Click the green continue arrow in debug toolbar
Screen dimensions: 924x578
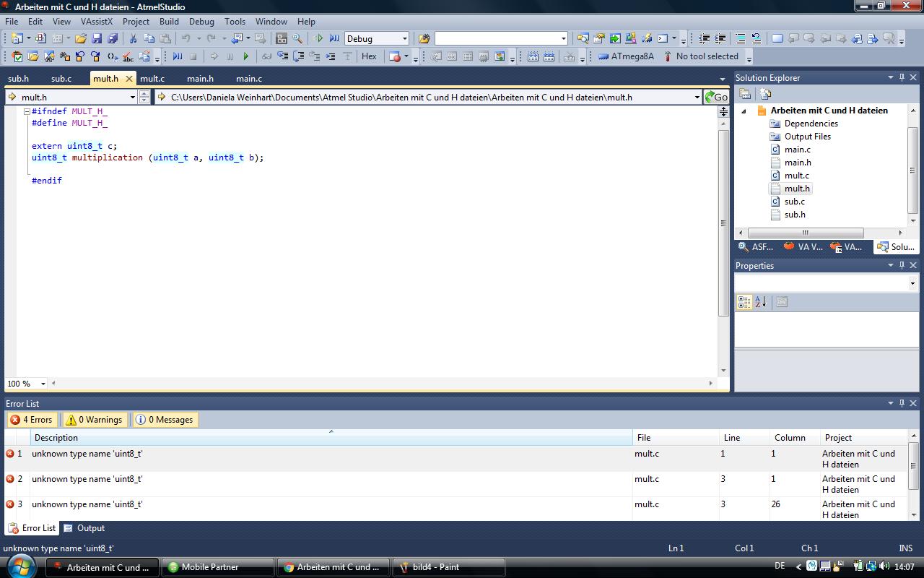click(x=246, y=56)
